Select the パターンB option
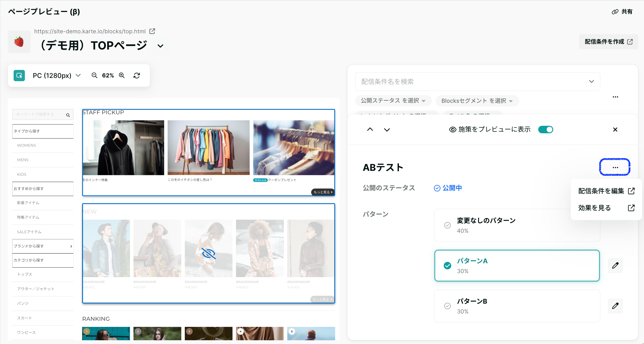Image resolution: width=644 pixels, height=344 pixels. pos(517,306)
